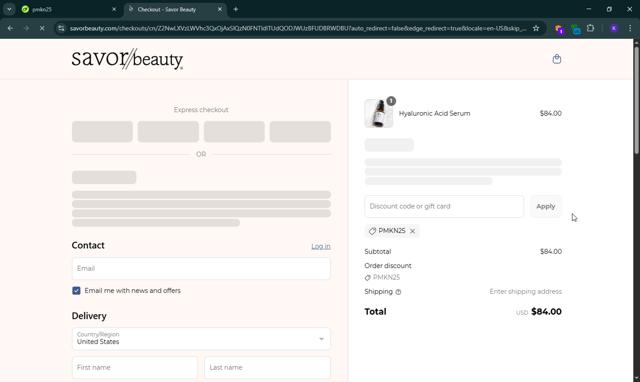Click the Hyaluronic Acid Serum thumbnail

tap(378, 113)
